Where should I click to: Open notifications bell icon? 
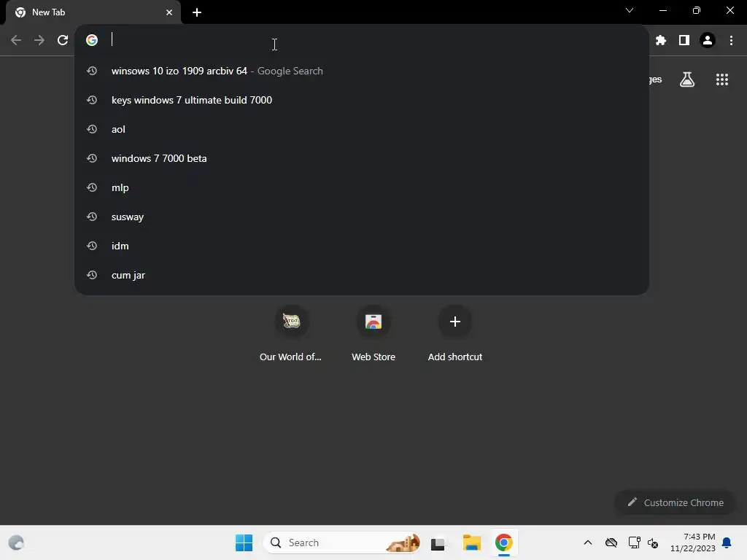pos(727,542)
